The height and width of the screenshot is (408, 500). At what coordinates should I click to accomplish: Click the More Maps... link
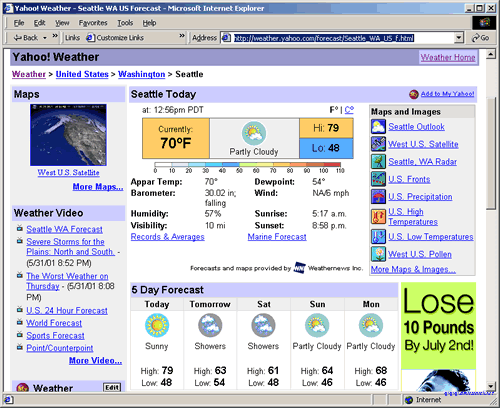[98, 187]
